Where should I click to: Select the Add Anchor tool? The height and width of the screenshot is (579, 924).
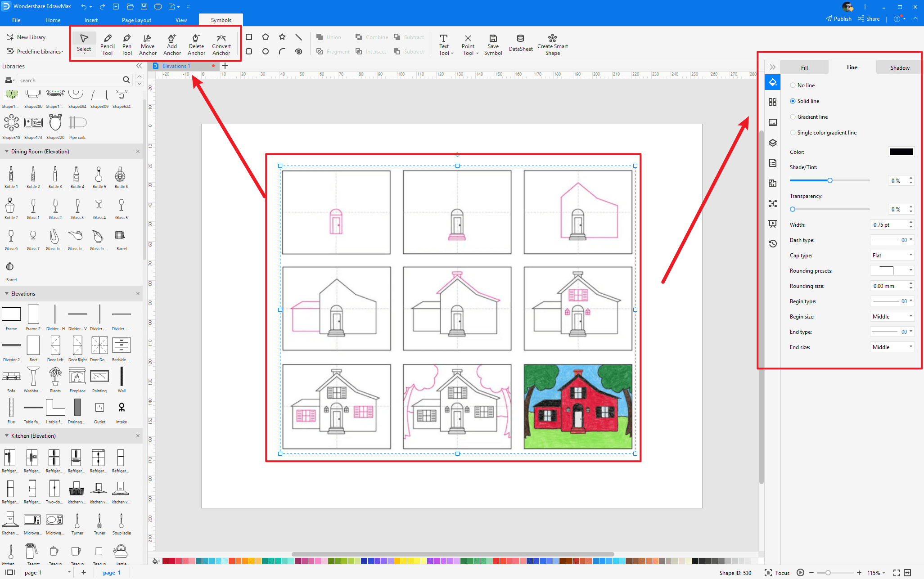171,43
